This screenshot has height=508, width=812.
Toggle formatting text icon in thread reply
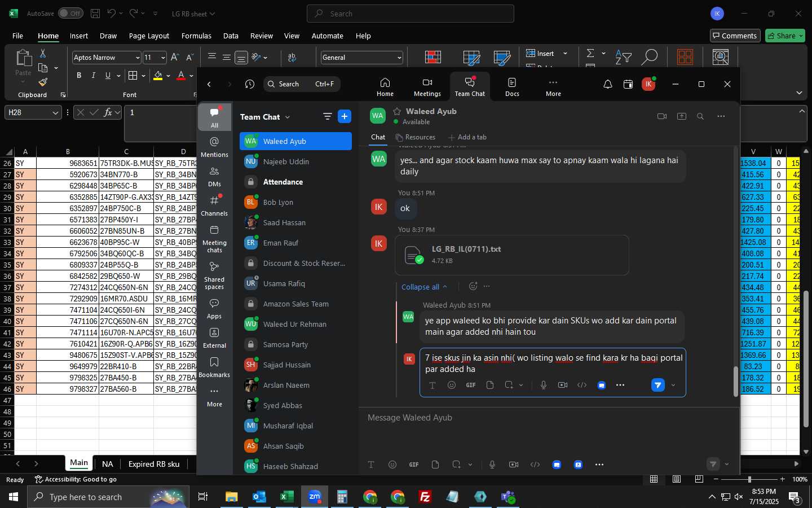(x=432, y=385)
